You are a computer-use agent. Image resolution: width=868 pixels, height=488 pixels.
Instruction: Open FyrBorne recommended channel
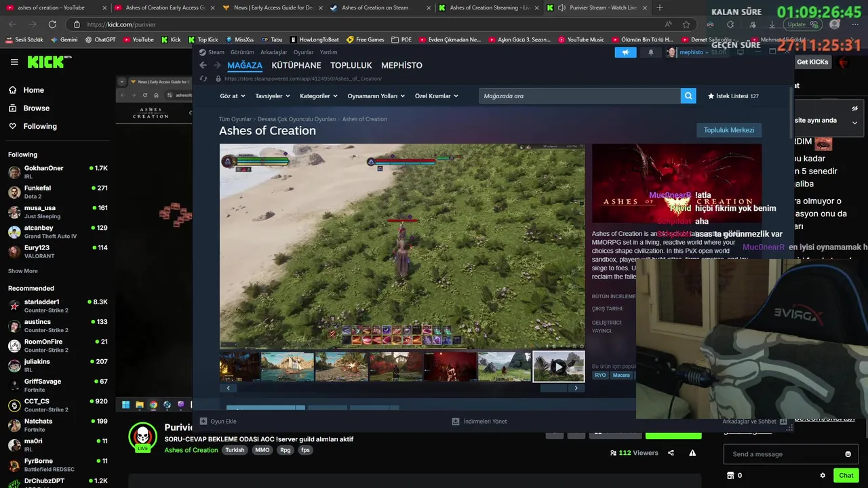point(58,465)
